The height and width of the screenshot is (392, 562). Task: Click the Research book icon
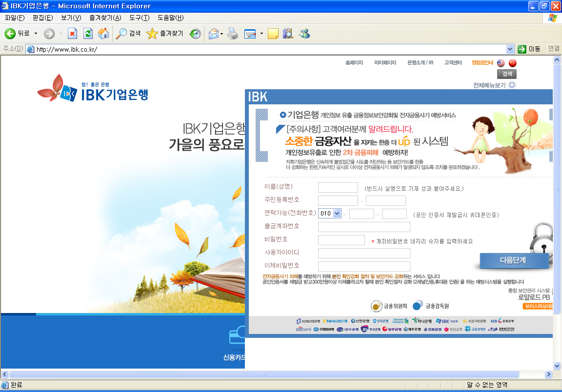[288, 34]
